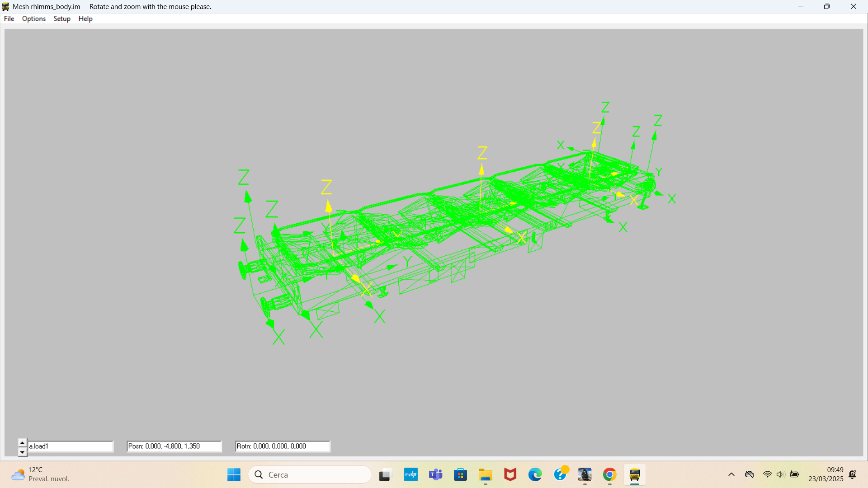Image resolution: width=868 pixels, height=488 pixels.
Task: Open Microsoft Edge from the taskbar
Action: coord(535,475)
